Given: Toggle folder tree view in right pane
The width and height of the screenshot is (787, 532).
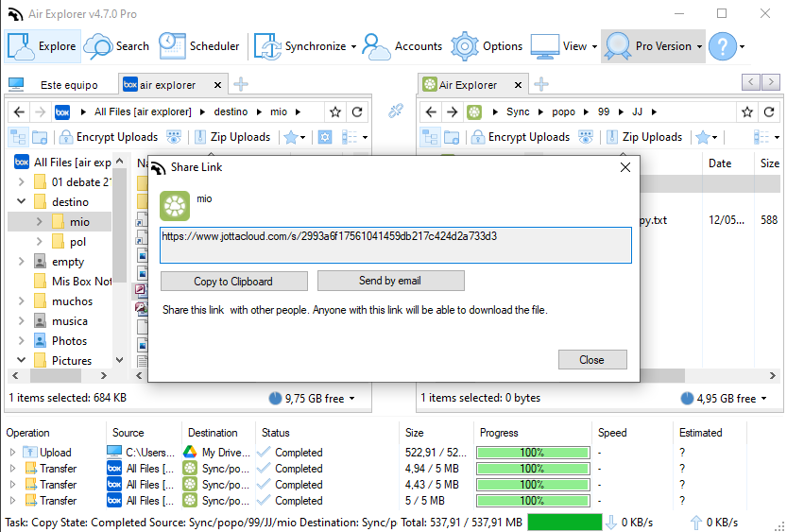Looking at the screenshot, I should pos(430,137).
